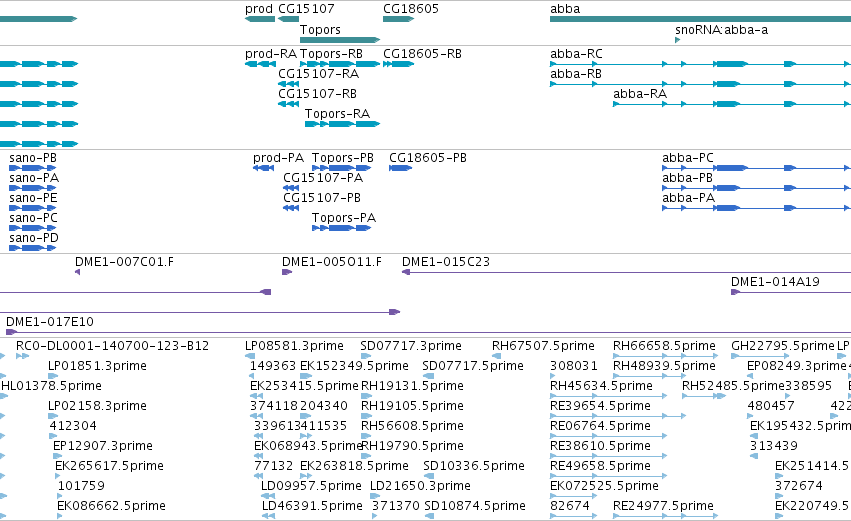Click the abba-PC protein label
851x521 pixels.
click(x=688, y=158)
